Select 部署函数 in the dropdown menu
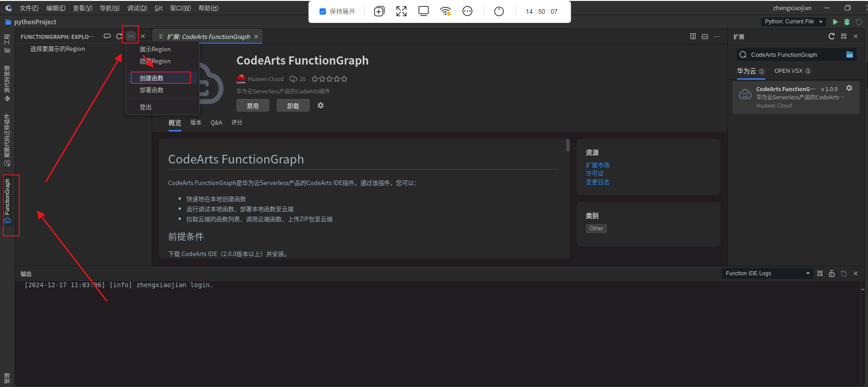The height and width of the screenshot is (387, 868). (163, 90)
